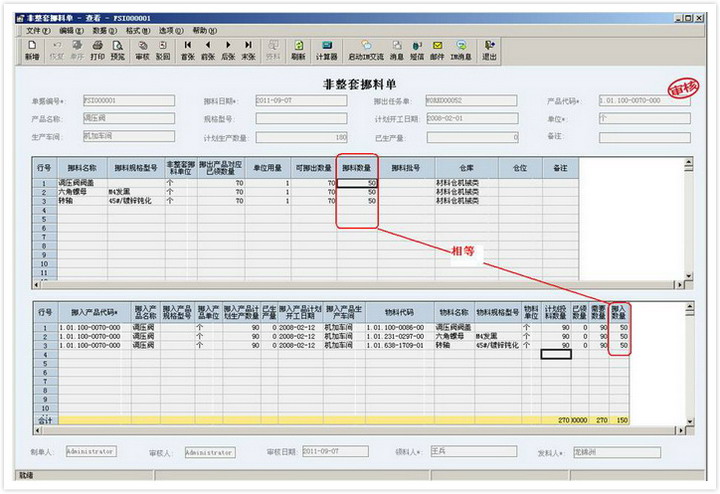Click the 刷新 (Refresh) icon
Image resolution: width=720 pixels, height=494 pixels.
[x=298, y=51]
